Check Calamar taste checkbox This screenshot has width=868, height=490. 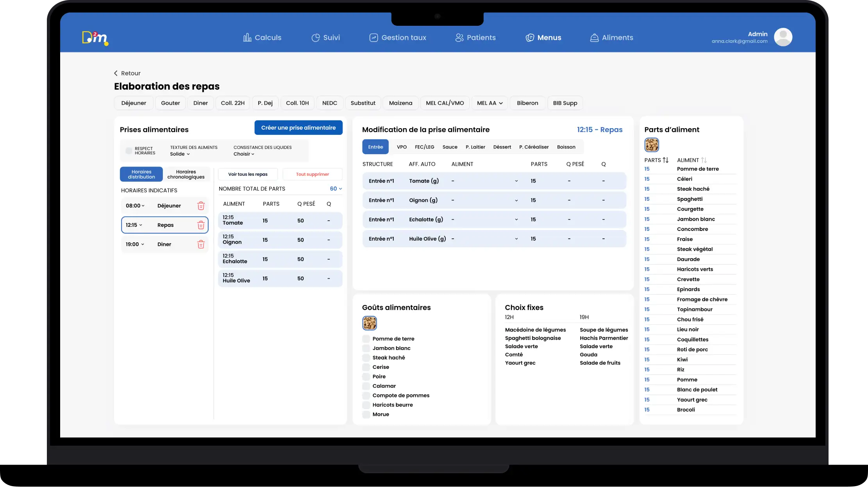tap(366, 386)
